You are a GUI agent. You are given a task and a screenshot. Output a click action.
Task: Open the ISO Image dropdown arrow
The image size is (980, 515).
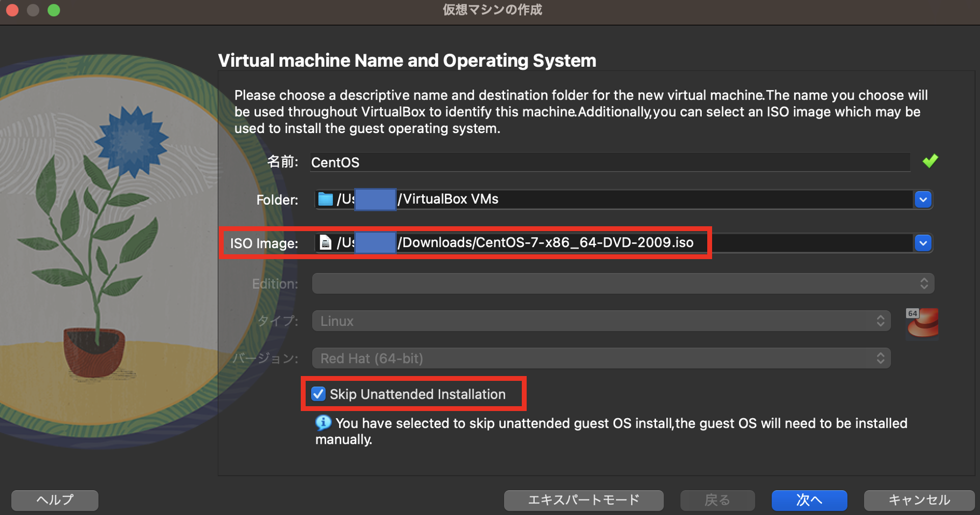click(x=923, y=243)
